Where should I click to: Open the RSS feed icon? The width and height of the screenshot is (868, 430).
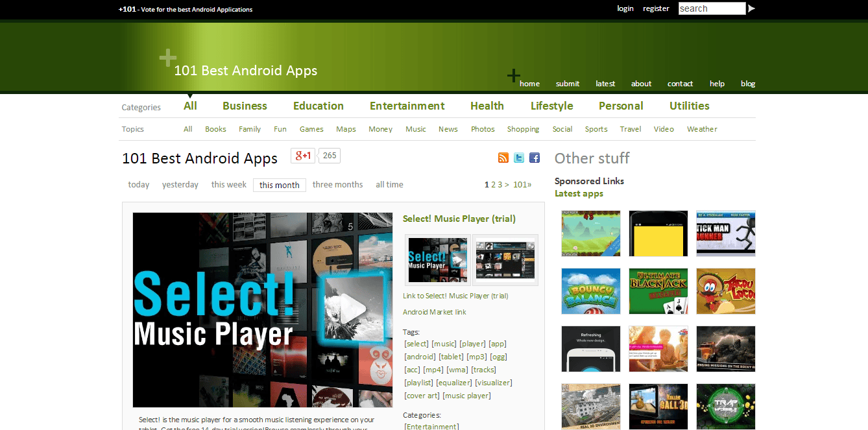[x=503, y=158]
